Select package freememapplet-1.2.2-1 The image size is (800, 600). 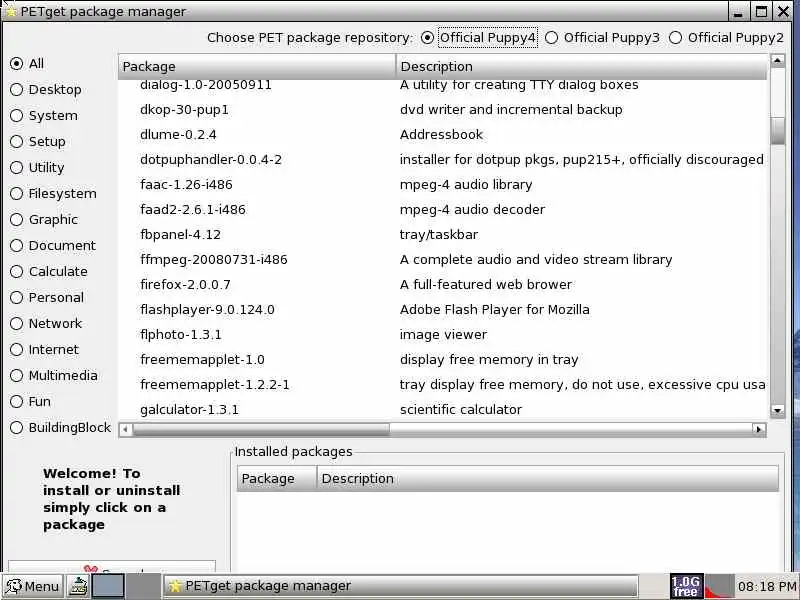[215, 385]
